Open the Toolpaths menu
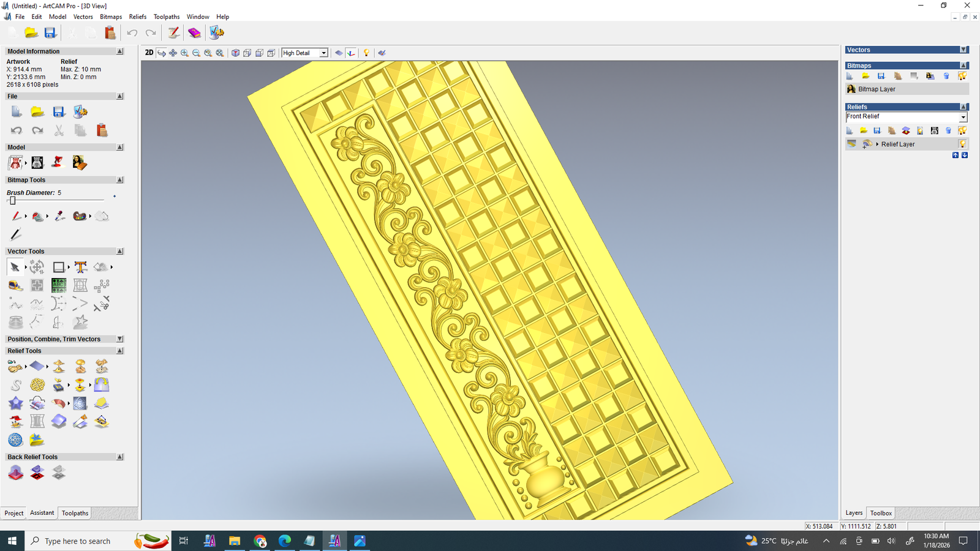This screenshot has height=551, width=980. (166, 17)
